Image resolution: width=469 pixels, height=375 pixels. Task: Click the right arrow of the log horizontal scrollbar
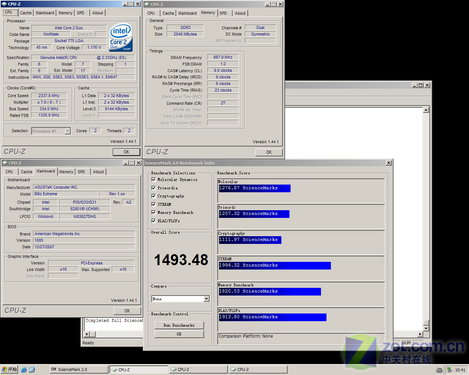tap(420, 334)
